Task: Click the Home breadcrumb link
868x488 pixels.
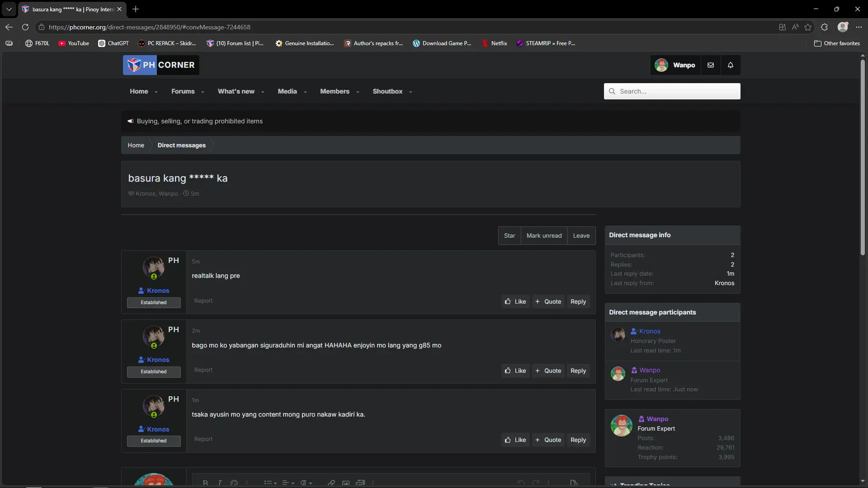Action: [x=136, y=145]
